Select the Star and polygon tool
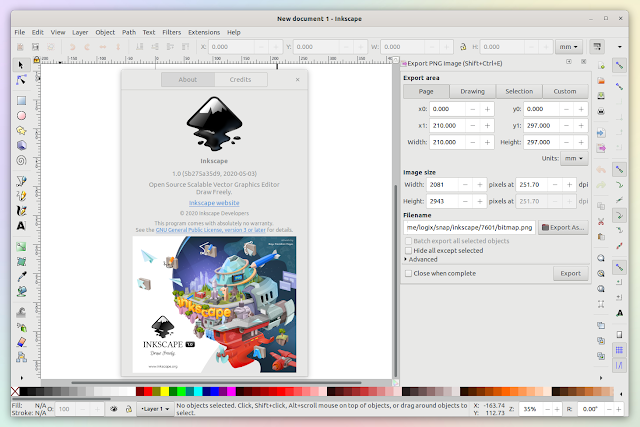 point(21,131)
